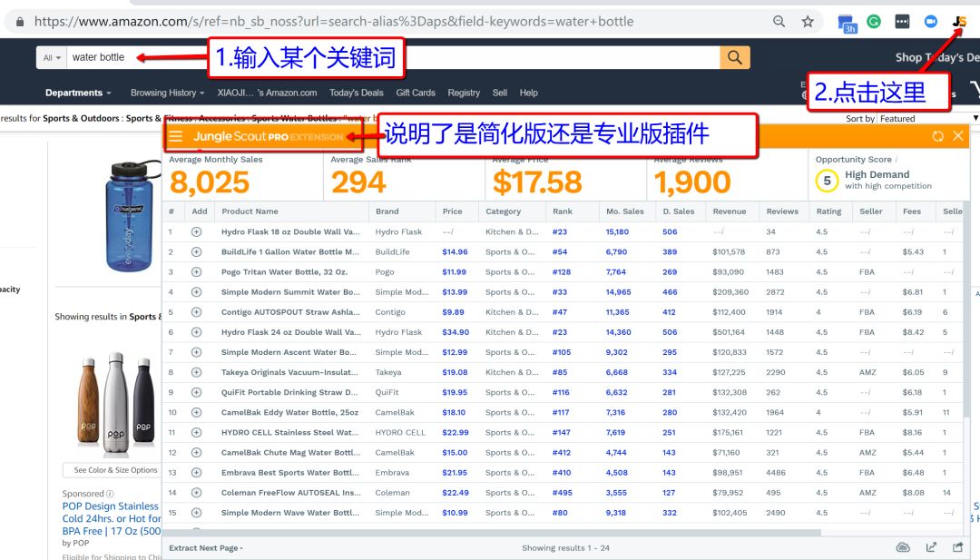
Task: Expand the Departments menu
Action: coord(78,93)
